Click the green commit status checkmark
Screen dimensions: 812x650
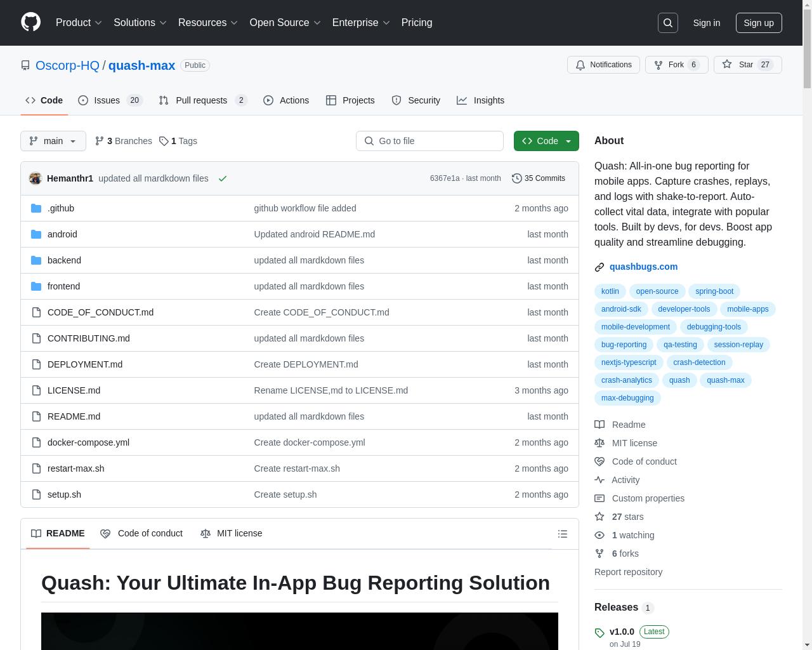tap(223, 178)
